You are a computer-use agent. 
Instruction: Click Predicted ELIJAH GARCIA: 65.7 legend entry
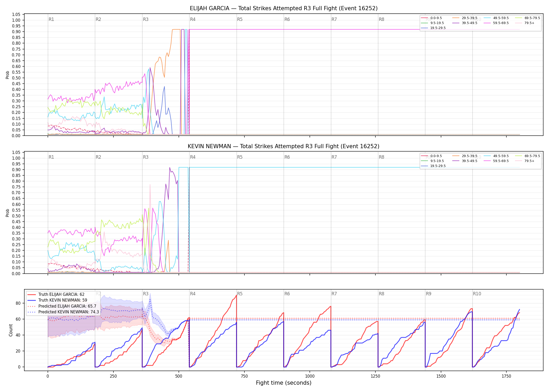(x=62, y=306)
